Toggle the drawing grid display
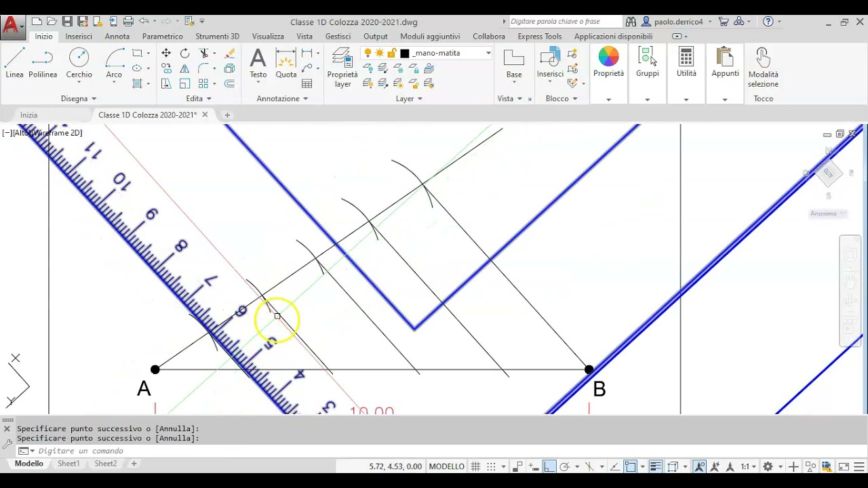 pos(476,466)
